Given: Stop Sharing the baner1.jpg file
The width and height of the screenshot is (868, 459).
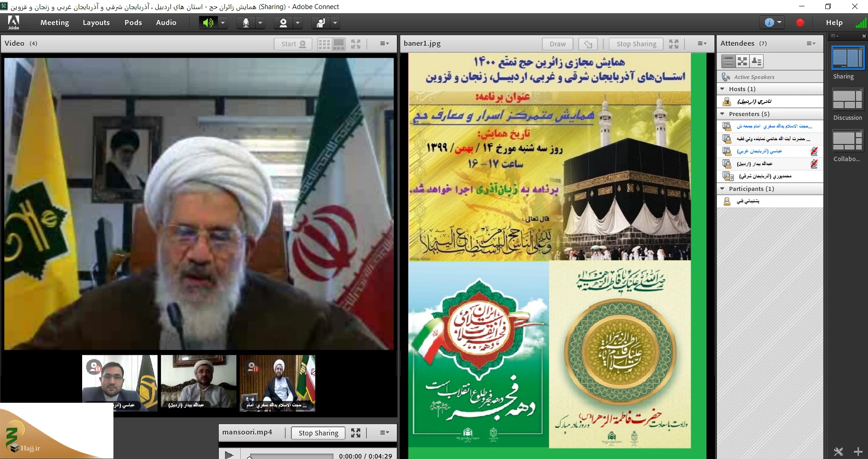Looking at the screenshot, I should click(636, 44).
